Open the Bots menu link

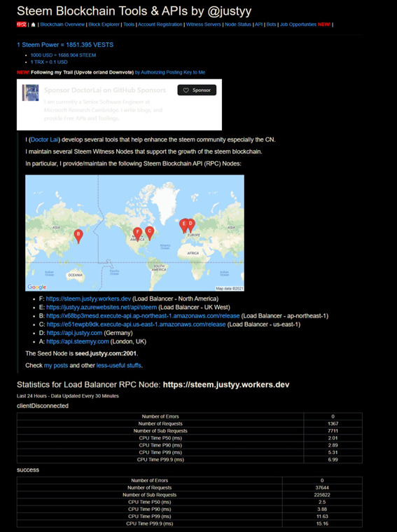(x=271, y=25)
